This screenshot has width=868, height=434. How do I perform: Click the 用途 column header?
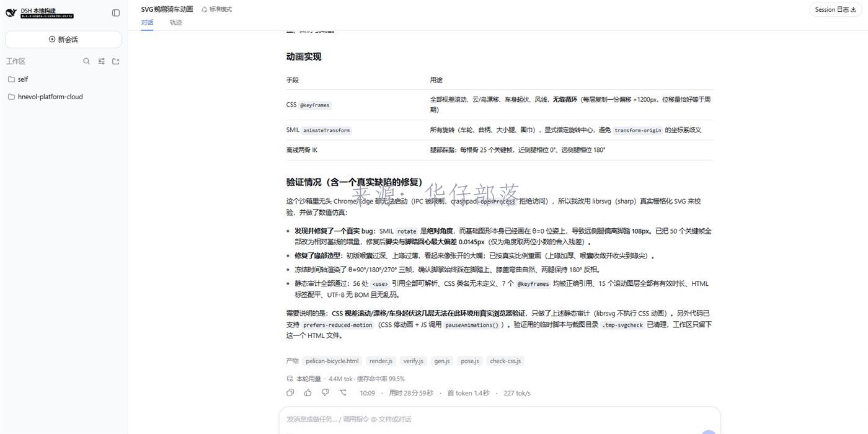point(436,80)
